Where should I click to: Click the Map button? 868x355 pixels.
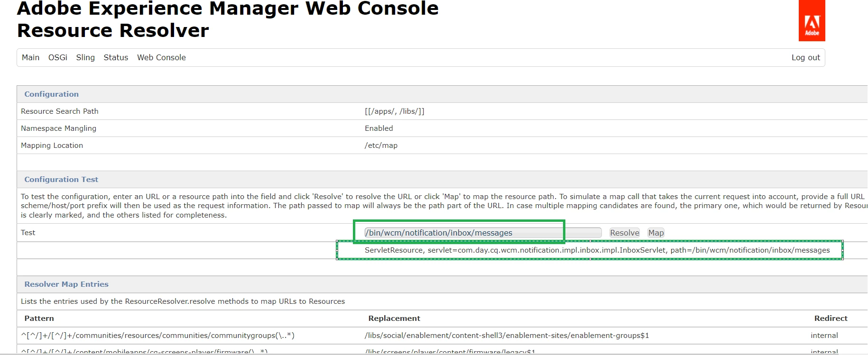click(656, 233)
